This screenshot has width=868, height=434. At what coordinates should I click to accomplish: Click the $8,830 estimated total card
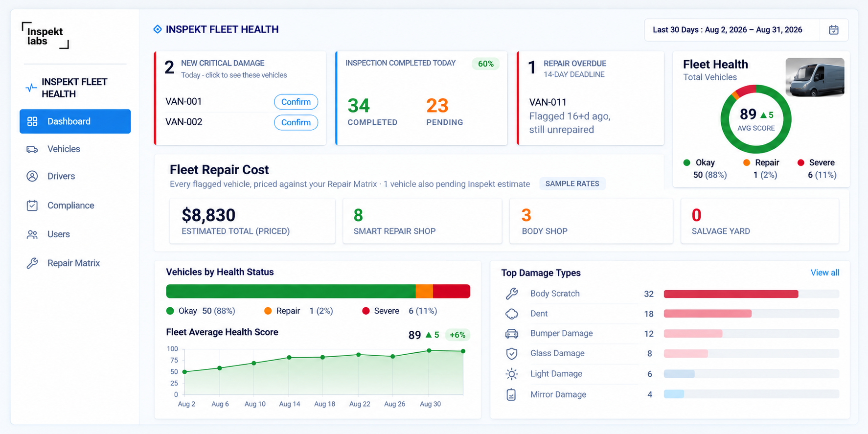coord(252,221)
